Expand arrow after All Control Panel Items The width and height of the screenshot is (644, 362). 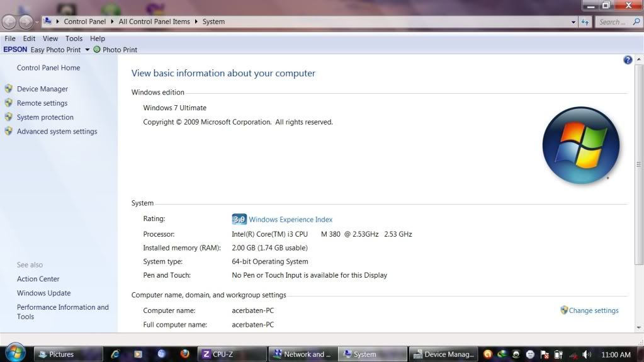pyautogui.click(x=196, y=22)
